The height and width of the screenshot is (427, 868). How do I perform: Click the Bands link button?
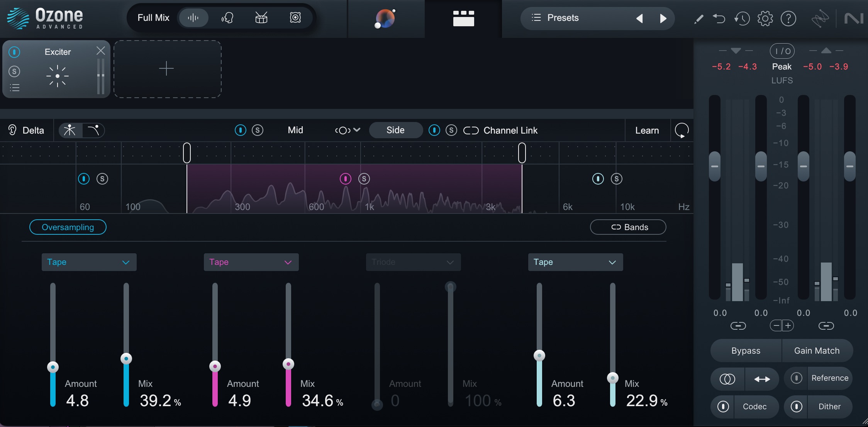[628, 227]
